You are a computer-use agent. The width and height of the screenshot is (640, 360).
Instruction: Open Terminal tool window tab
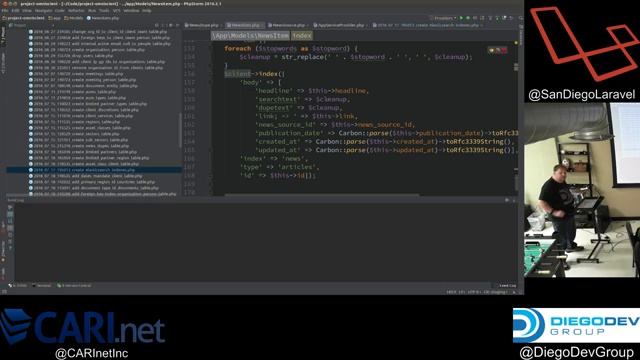pyautogui.click(x=42, y=286)
